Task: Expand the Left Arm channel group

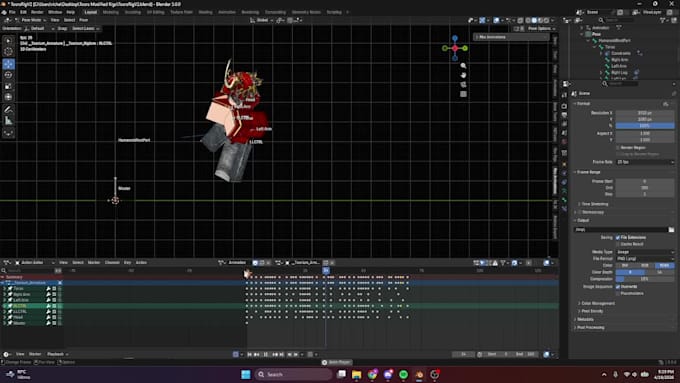Action: click(x=4, y=300)
